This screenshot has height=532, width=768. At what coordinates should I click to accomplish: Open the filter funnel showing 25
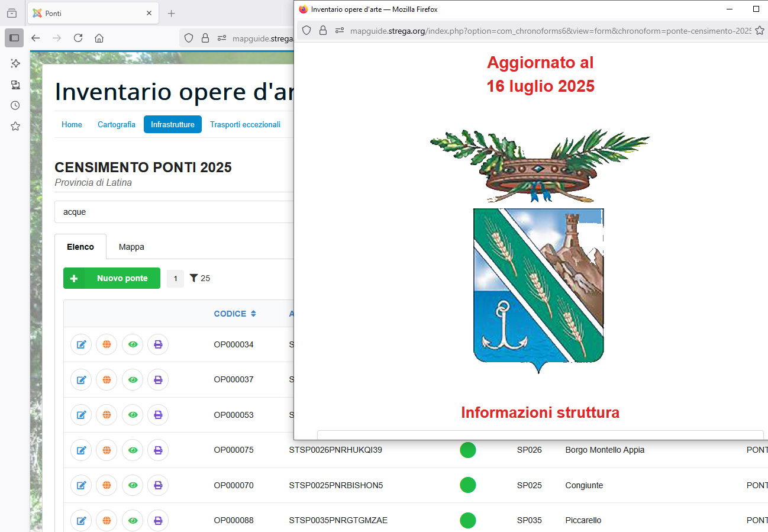[200, 278]
